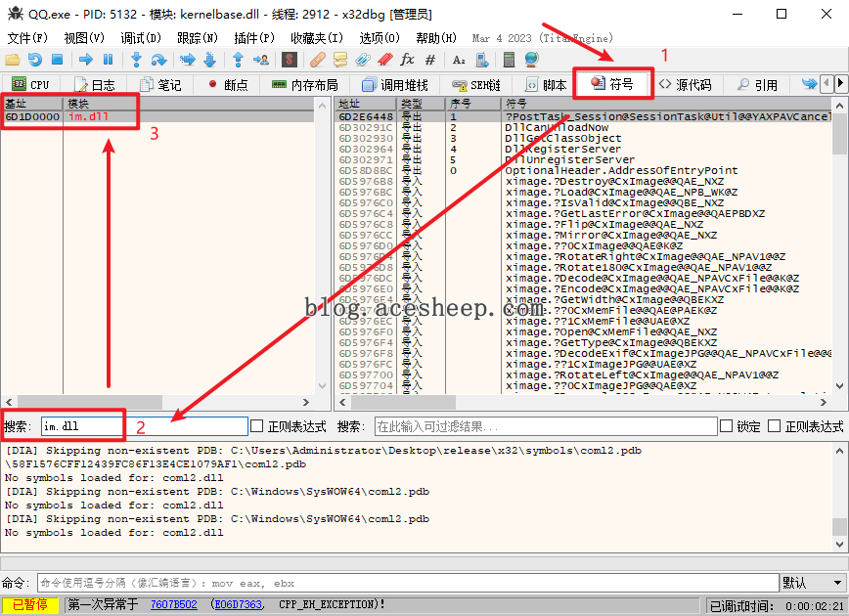849x616 pixels.
Task: Open the 默认 command mode dropdown
Action: pos(813,583)
